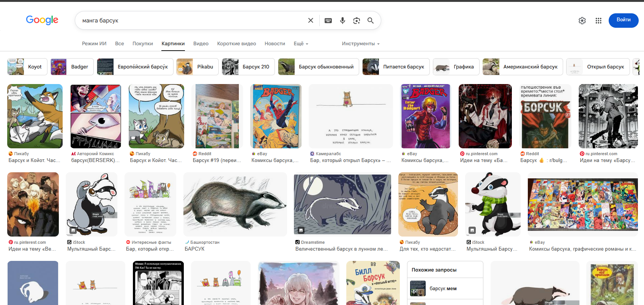Open the link Идеи на тему «Барсу…
This screenshot has height=305, width=644.
tap(608, 160)
